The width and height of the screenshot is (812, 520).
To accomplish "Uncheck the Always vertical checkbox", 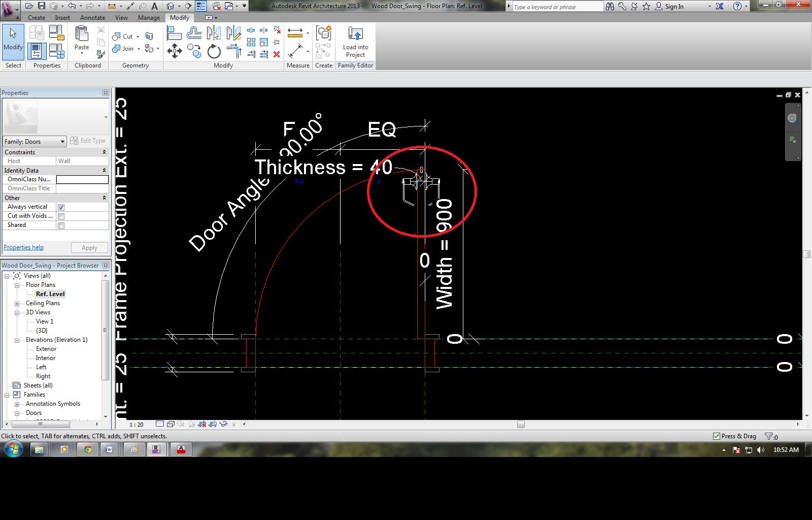I will coord(61,207).
